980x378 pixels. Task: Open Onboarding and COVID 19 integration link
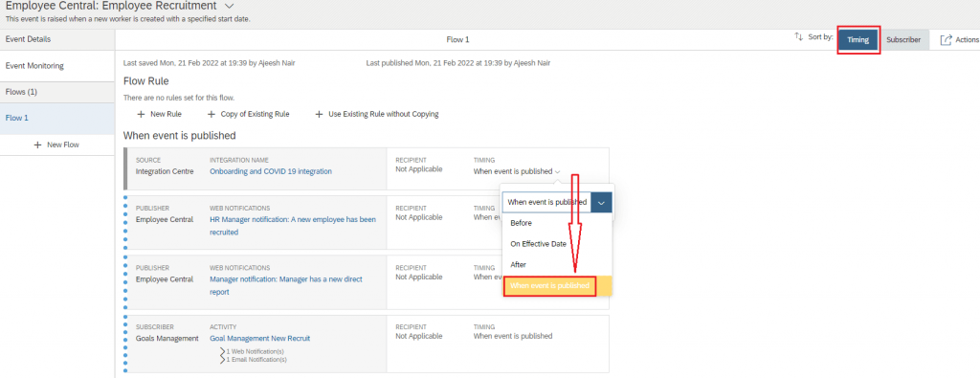click(x=271, y=171)
